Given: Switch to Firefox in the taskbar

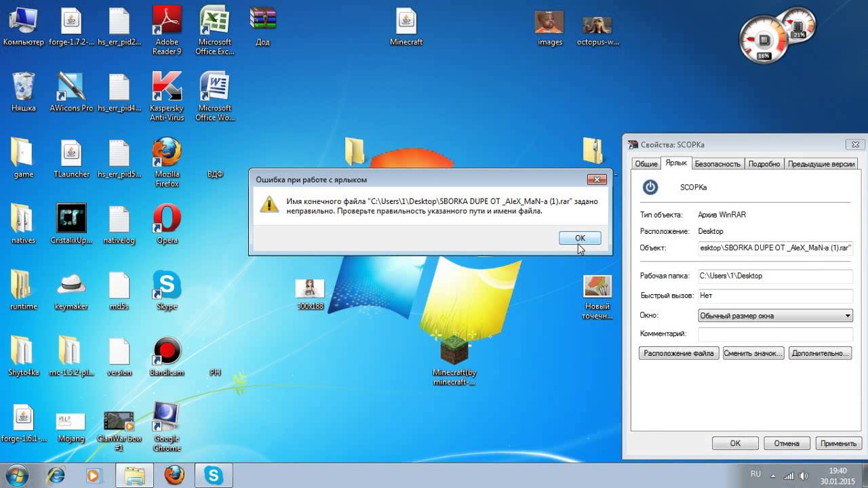Looking at the screenshot, I should [174, 475].
